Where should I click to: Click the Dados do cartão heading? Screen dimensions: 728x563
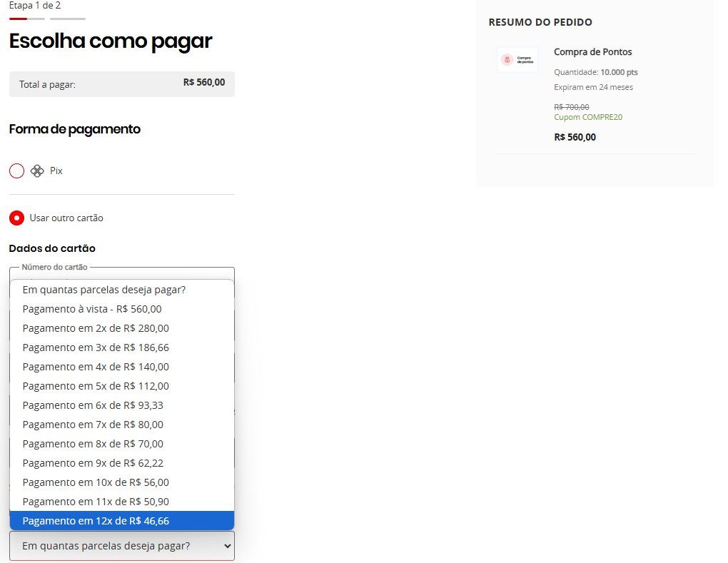[x=52, y=248]
